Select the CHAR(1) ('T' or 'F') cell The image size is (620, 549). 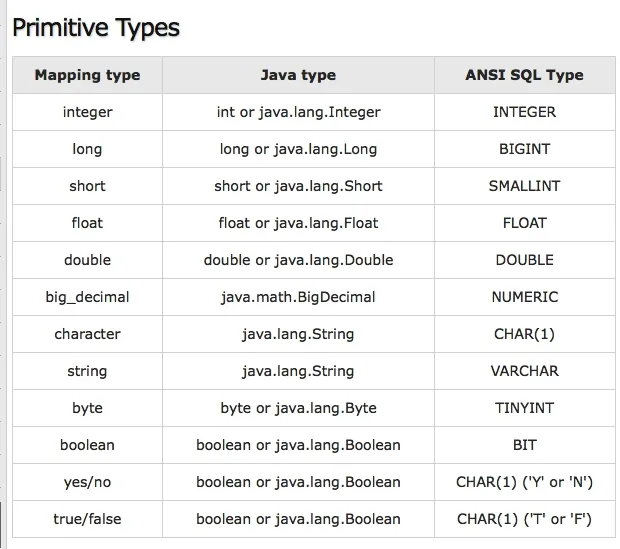click(x=525, y=519)
